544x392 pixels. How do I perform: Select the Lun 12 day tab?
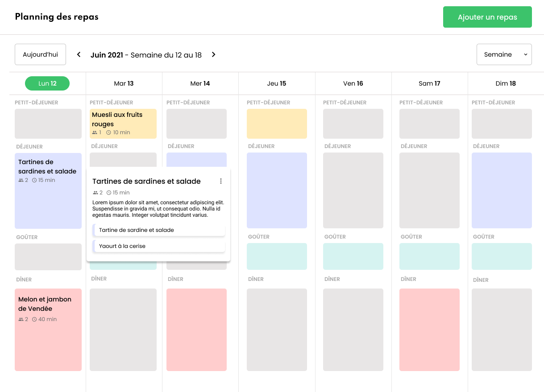coord(47,83)
